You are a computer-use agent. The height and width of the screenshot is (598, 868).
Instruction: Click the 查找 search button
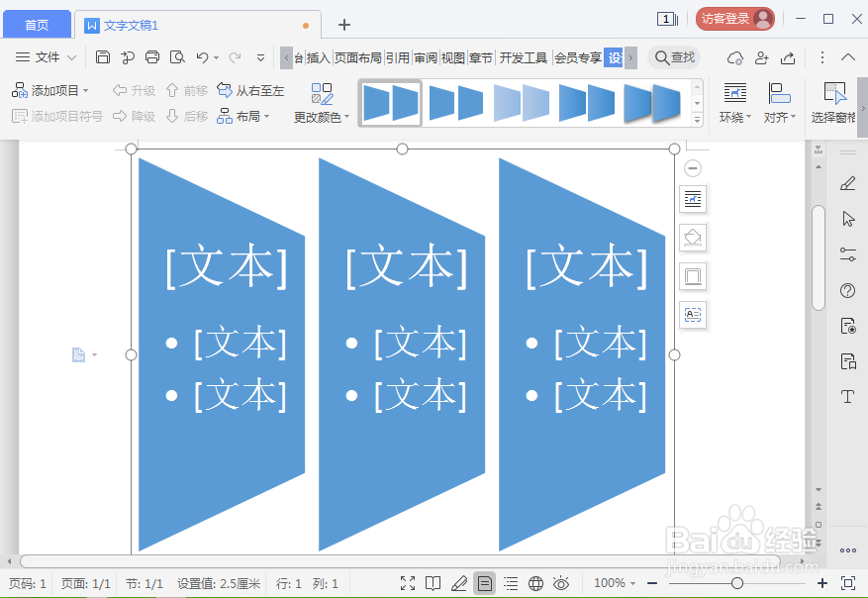click(x=675, y=57)
